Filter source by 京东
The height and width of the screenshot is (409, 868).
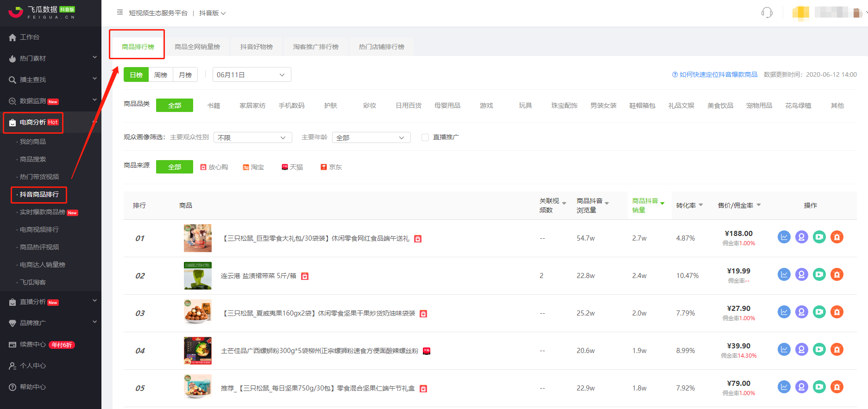(x=331, y=167)
